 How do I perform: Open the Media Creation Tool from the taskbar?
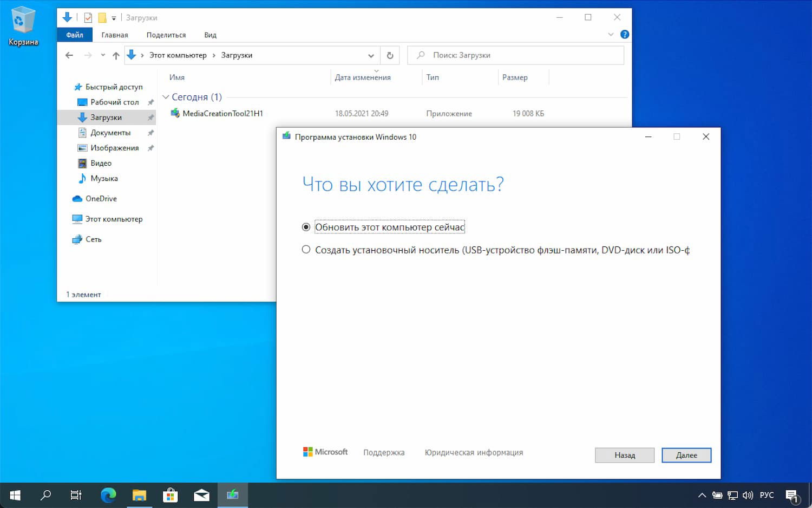[233, 494]
